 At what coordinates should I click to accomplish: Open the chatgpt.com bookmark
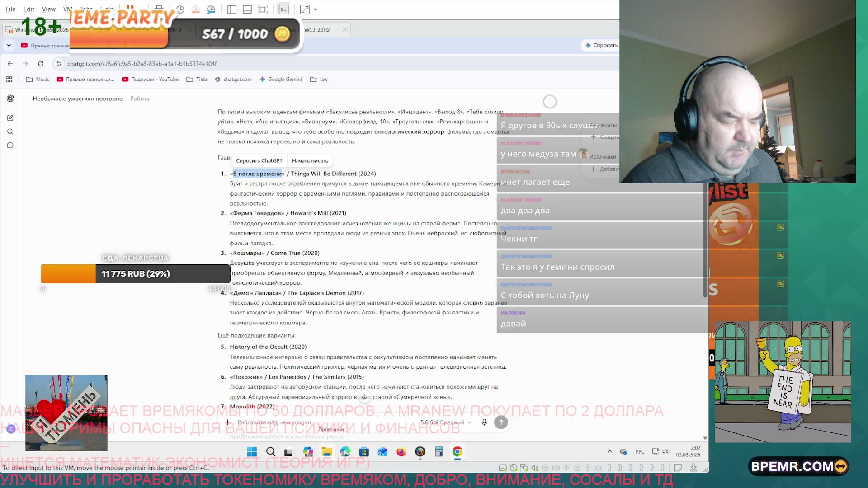tap(233, 80)
